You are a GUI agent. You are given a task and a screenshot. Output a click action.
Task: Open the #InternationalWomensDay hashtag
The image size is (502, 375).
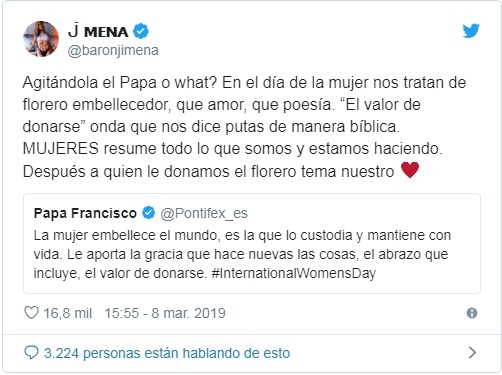point(294,273)
